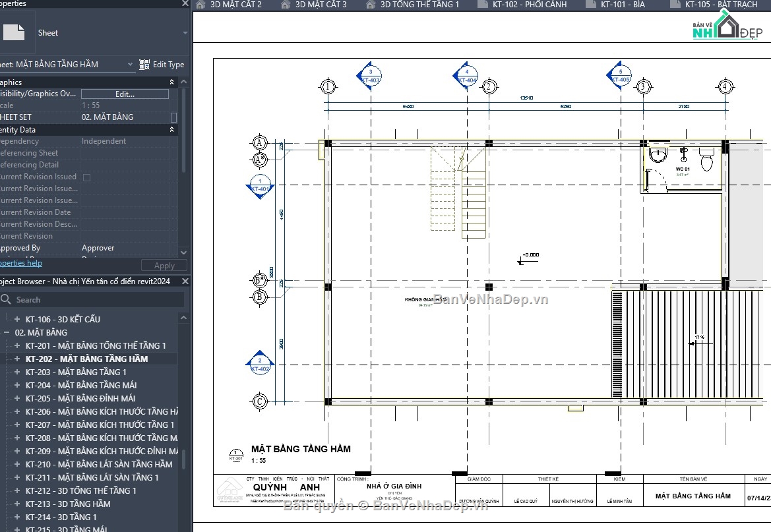This screenshot has width=771, height=532.
Task: Select grid bubble 2
Action: pyautogui.click(x=489, y=87)
